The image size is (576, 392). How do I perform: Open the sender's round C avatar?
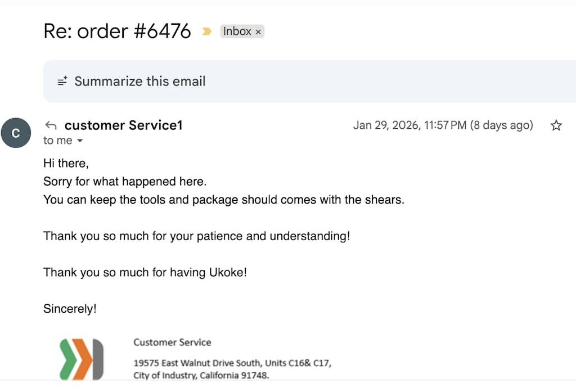pos(16,133)
